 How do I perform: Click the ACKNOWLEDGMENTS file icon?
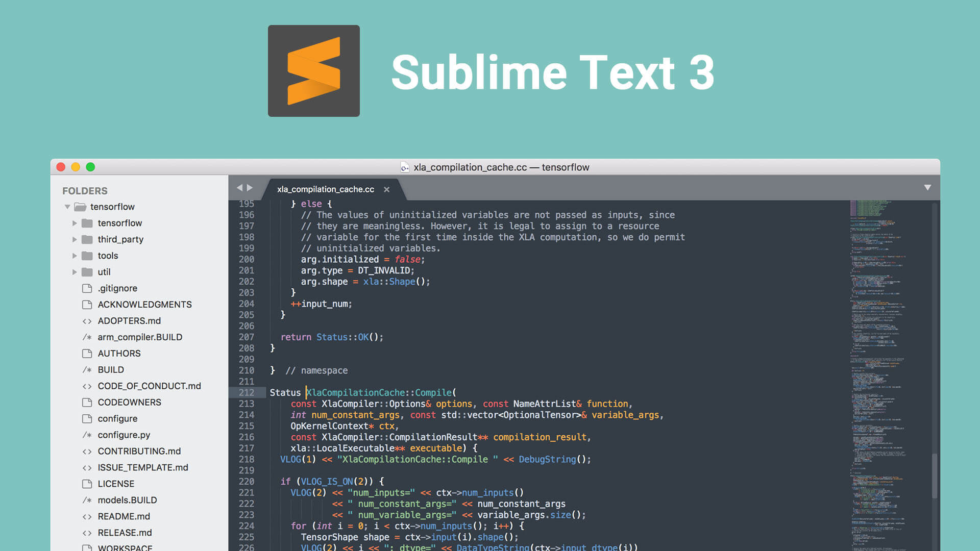click(x=87, y=305)
